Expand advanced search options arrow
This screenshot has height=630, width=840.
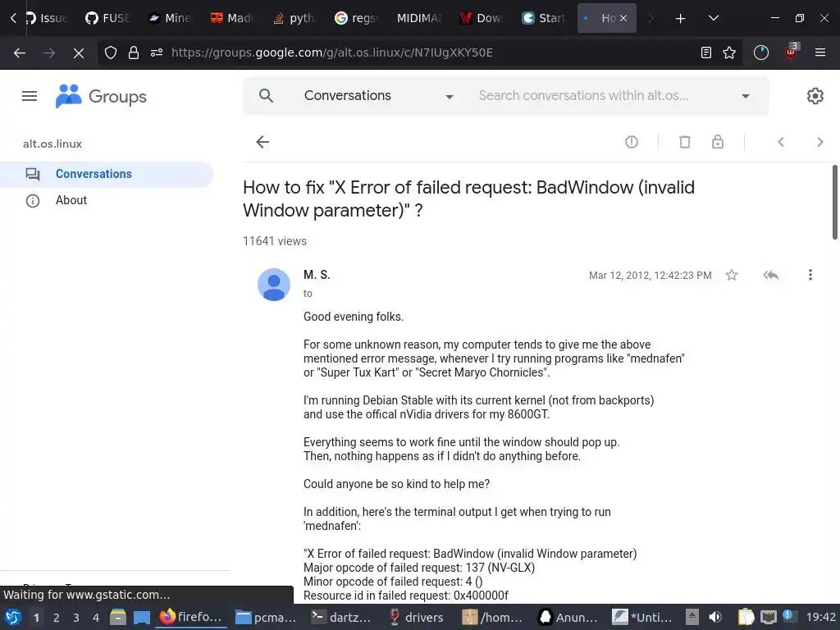pos(745,97)
